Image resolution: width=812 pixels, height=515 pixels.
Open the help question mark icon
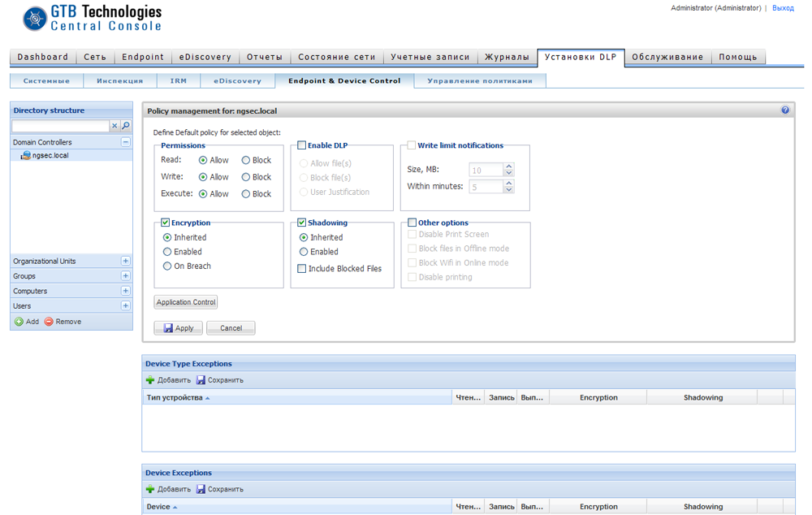click(785, 110)
